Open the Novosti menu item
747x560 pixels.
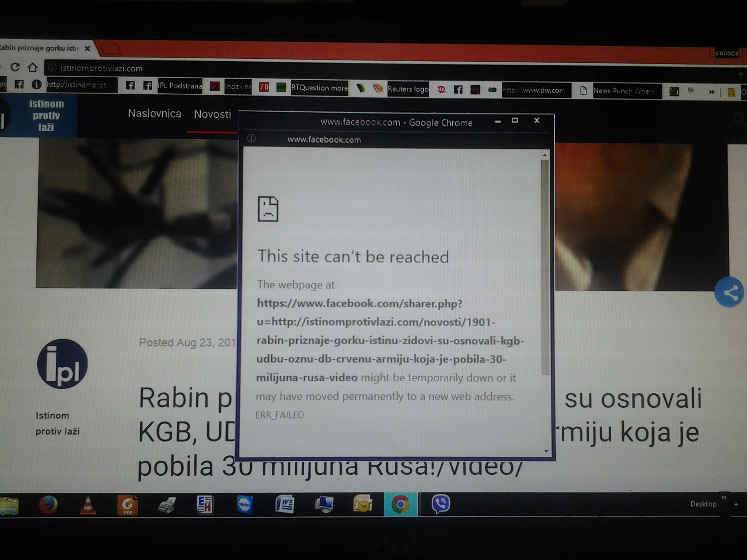pos(212,114)
